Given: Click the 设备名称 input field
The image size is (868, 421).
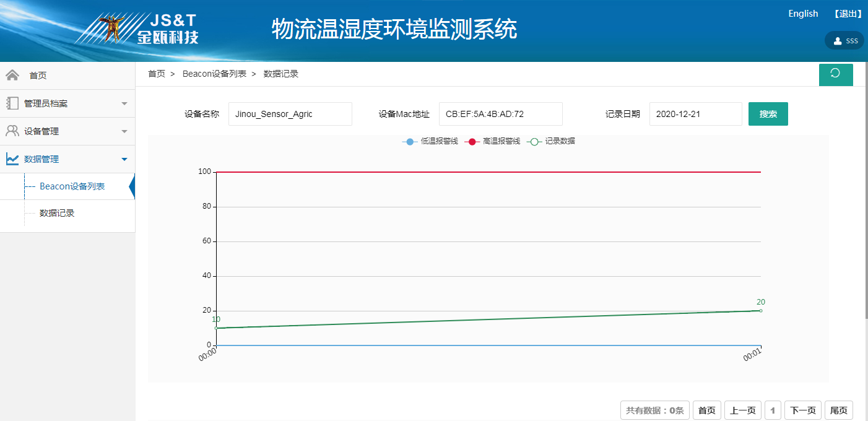Looking at the screenshot, I should click(x=290, y=114).
